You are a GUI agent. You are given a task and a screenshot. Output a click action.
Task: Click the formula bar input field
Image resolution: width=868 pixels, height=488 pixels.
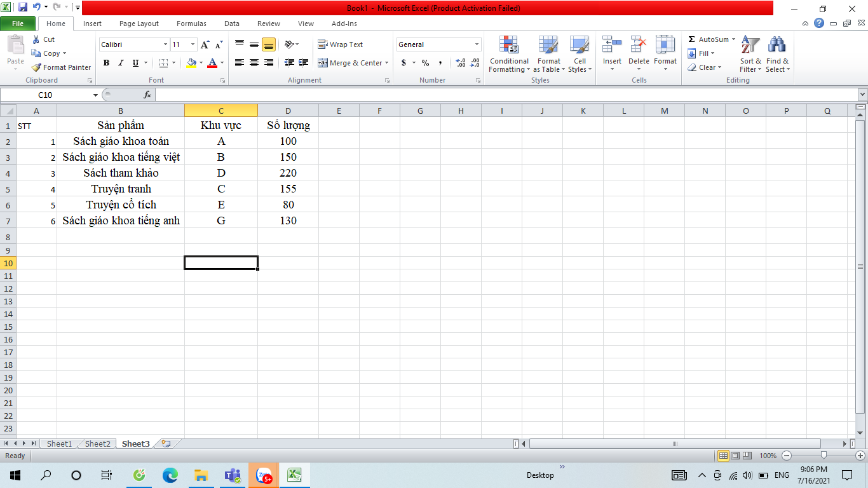(506, 95)
